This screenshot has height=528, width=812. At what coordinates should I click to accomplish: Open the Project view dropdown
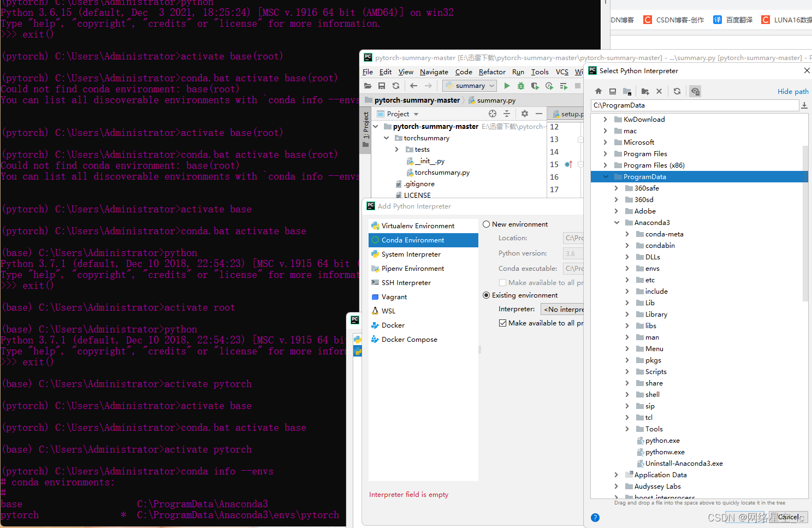tap(403, 114)
